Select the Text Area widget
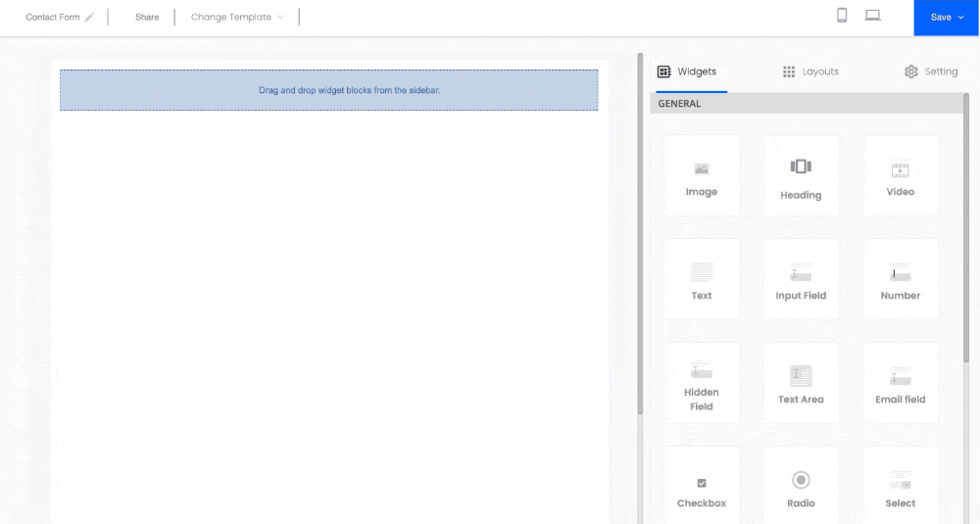 [x=801, y=383]
